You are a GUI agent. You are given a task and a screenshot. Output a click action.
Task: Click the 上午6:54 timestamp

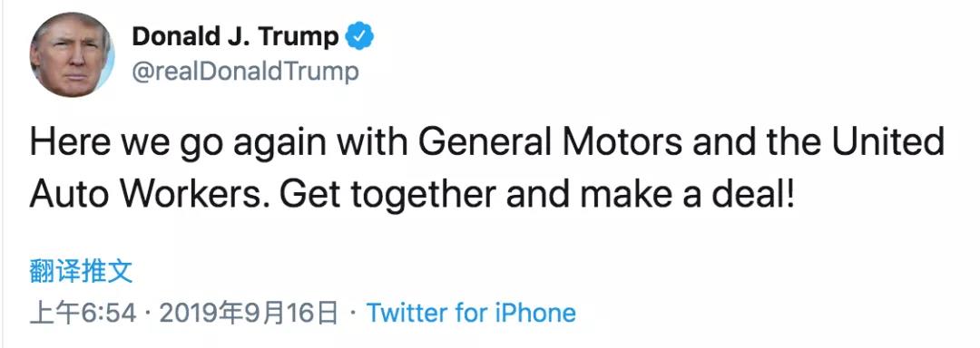[x=83, y=313]
